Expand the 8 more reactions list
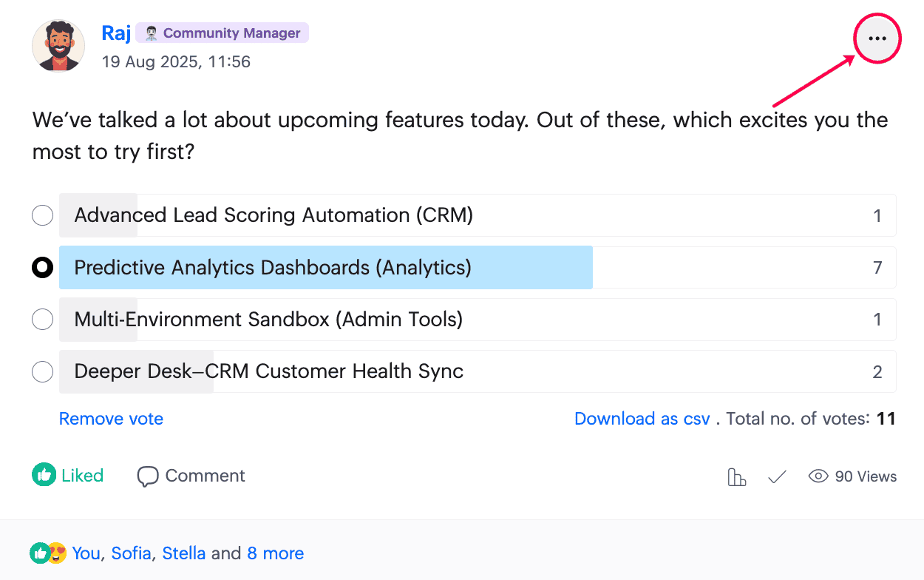924x580 pixels. (x=275, y=553)
